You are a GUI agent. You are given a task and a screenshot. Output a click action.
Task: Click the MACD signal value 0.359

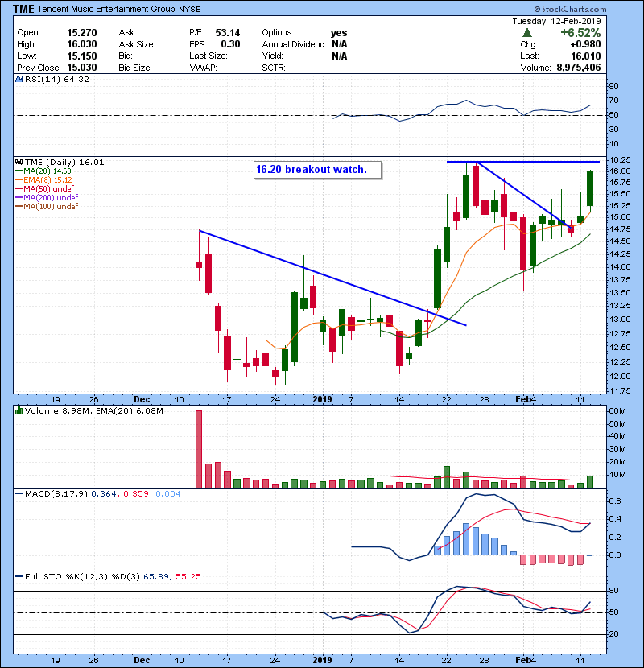coord(136,494)
